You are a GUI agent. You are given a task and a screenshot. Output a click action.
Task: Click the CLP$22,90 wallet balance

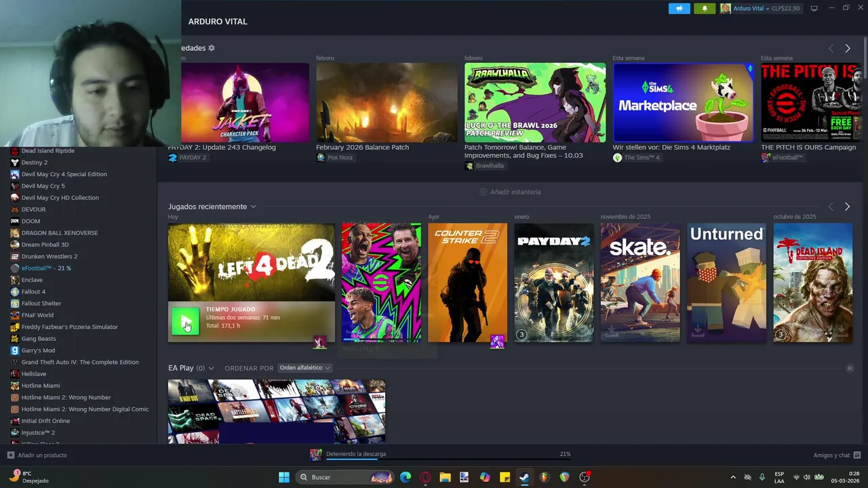(786, 9)
